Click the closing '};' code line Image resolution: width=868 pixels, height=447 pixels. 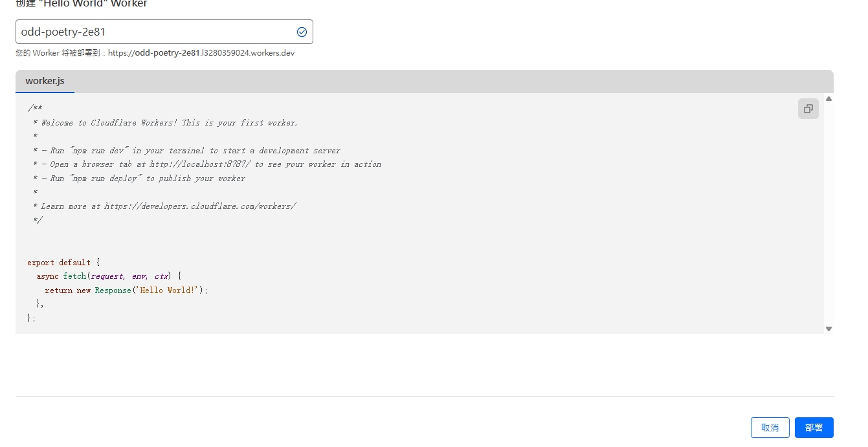coord(32,318)
